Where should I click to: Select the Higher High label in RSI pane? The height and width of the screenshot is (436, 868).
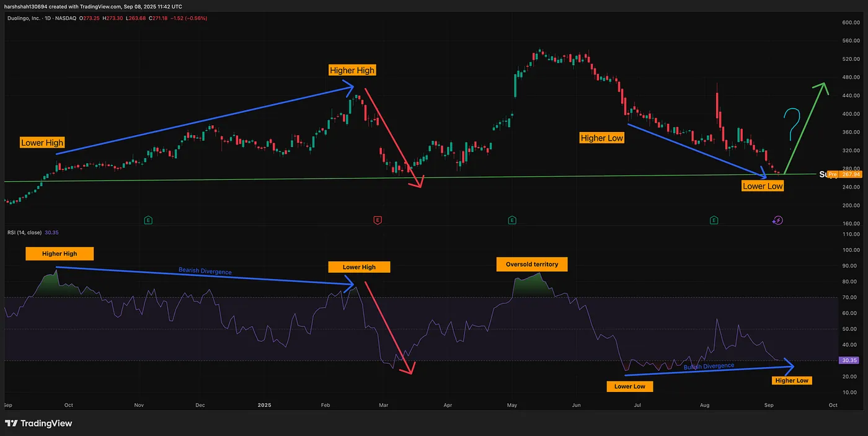[60, 254]
